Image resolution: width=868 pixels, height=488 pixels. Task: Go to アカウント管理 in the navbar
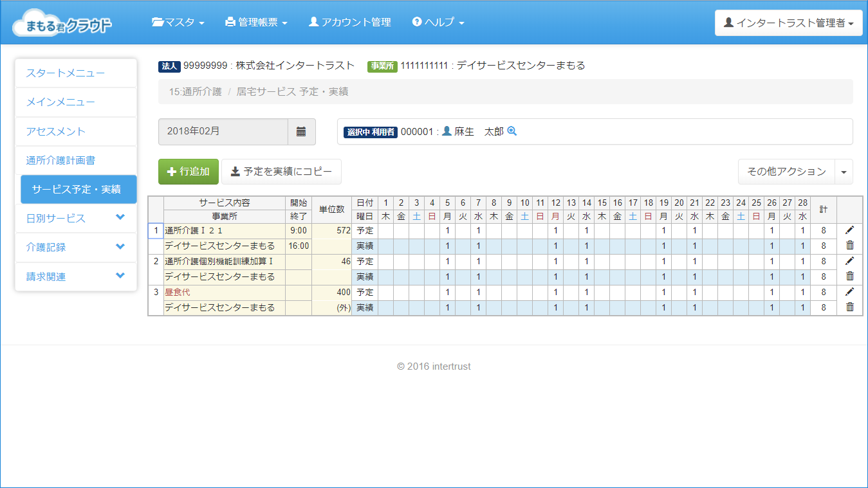[350, 23]
